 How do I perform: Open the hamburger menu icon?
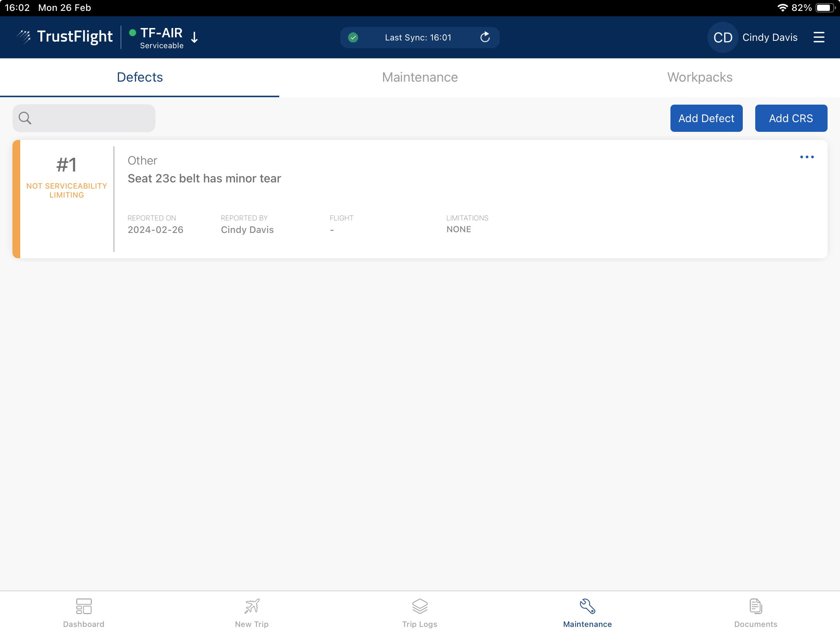[x=819, y=37]
